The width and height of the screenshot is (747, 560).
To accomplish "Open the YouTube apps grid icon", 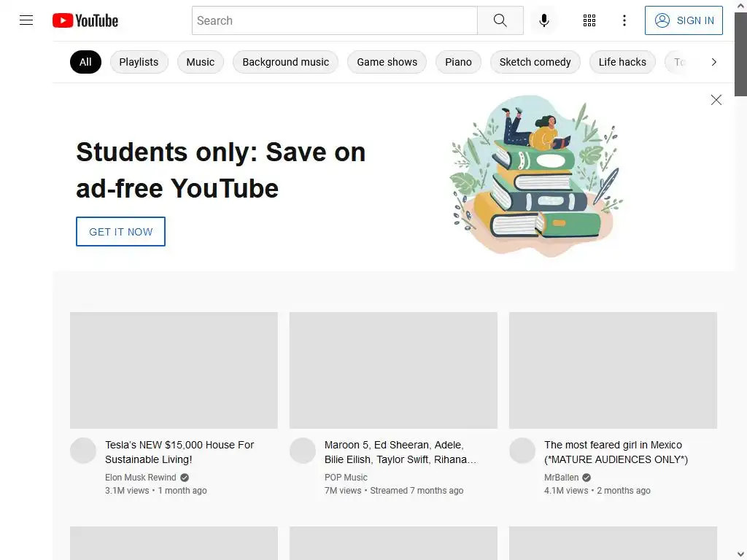I will (x=589, y=20).
